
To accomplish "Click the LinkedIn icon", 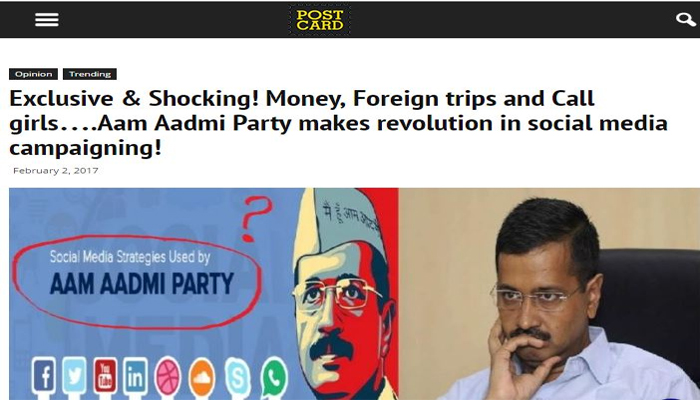I will tap(135, 376).
